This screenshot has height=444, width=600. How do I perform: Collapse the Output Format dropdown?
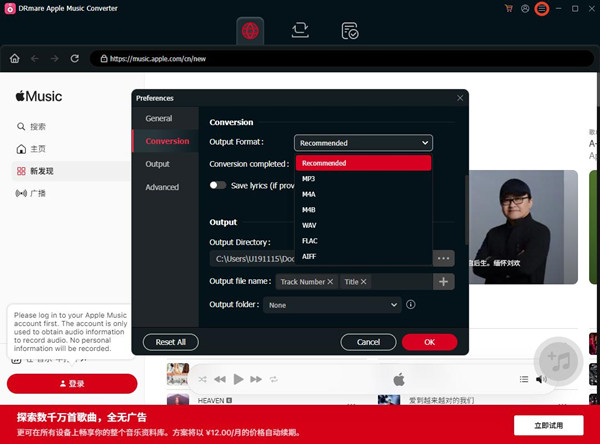pyautogui.click(x=363, y=143)
